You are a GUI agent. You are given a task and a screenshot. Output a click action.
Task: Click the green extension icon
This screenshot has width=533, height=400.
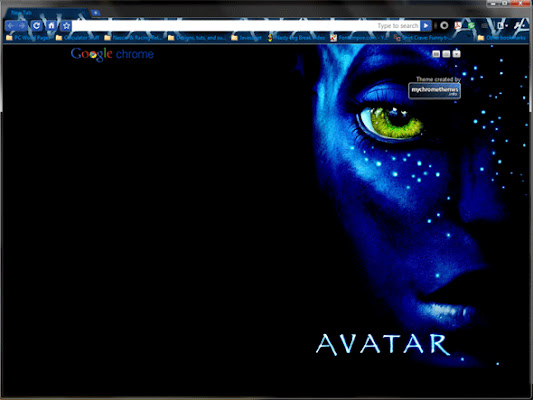point(471,25)
